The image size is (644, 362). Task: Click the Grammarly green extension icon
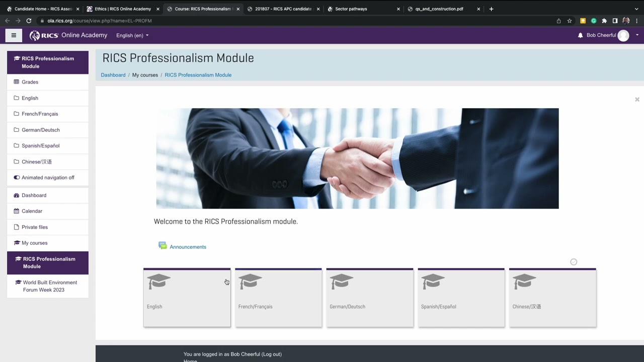[x=594, y=21]
